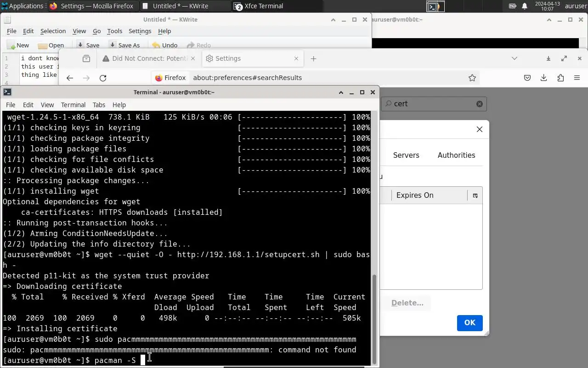Image resolution: width=588 pixels, height=368 pixels.
Task: Click Open in KWrite toolbar
Action: (51, 45)
